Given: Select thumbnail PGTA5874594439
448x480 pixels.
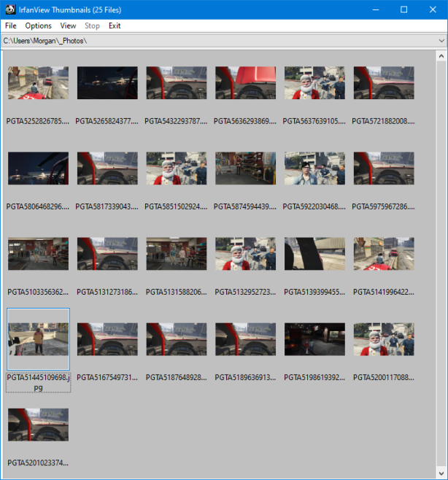Looking at the screenshot, I should click(x=246, y=168).
